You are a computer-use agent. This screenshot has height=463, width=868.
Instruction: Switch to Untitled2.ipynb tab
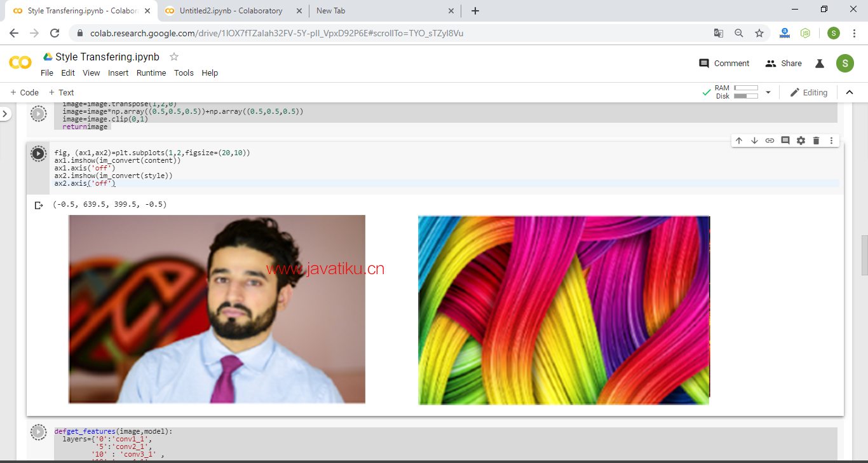tap(231, 11)
